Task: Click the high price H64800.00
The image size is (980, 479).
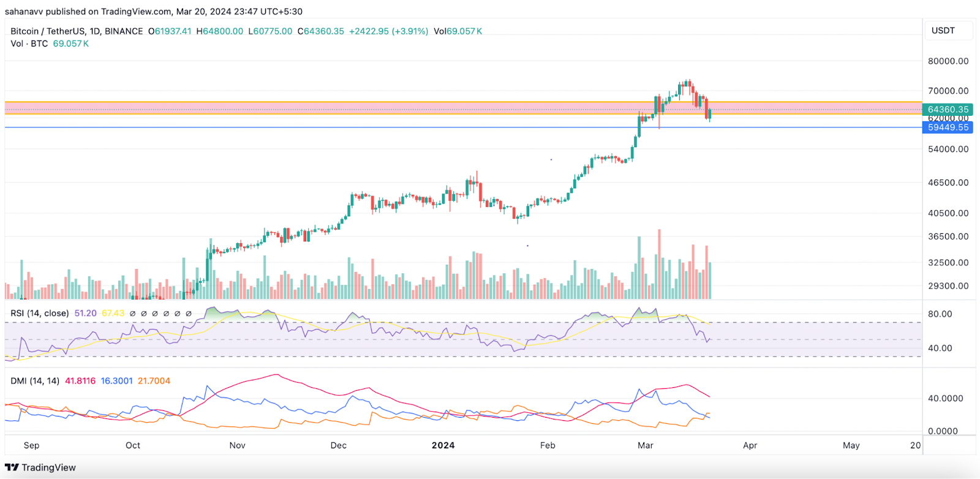Action: [x=219, y=31]
